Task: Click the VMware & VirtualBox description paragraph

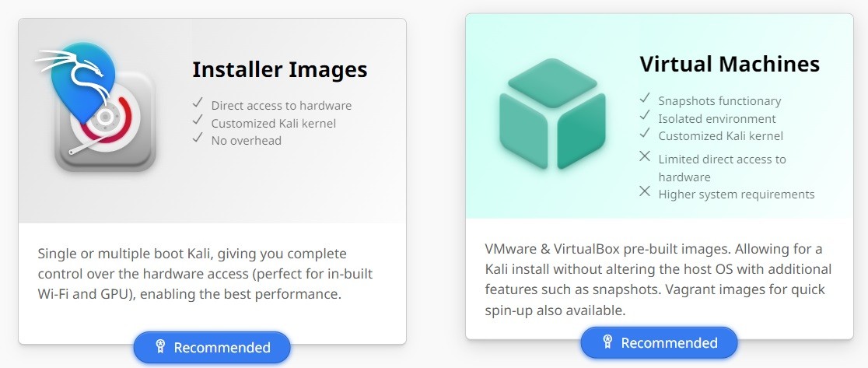Action: [x=658, y=279]
